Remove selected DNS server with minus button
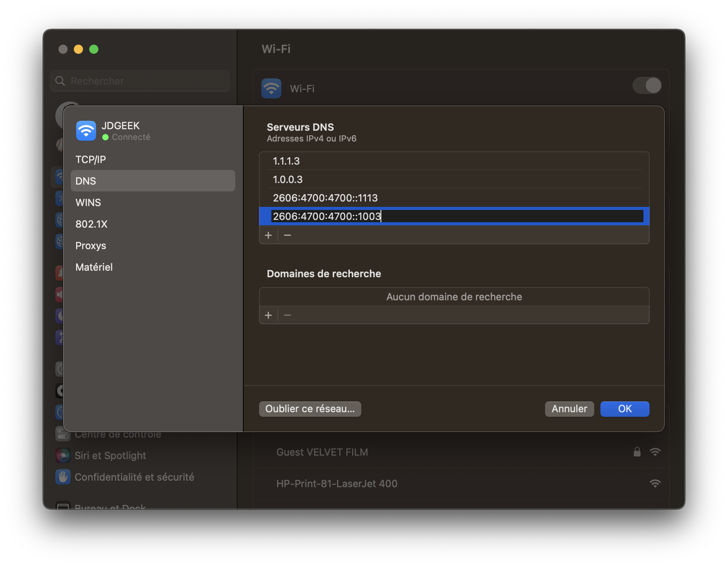Screen dimensions: 728x566 pos(288,235)
